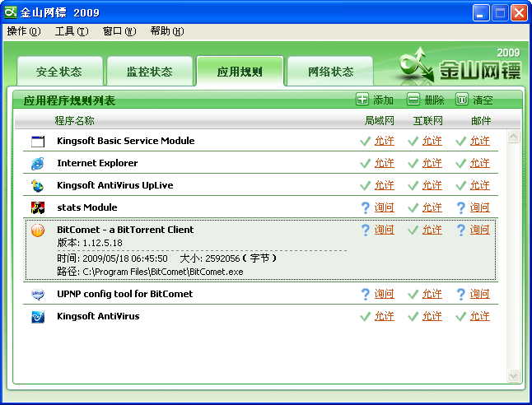
Task: Click the UPNP config tool icon
Action: coord(38,294)
